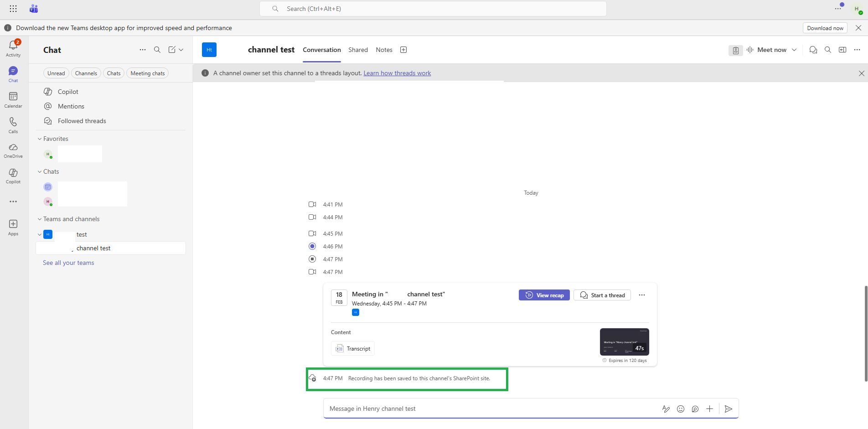
Task: Switch to the Notes tab
Action: point(384,50)
